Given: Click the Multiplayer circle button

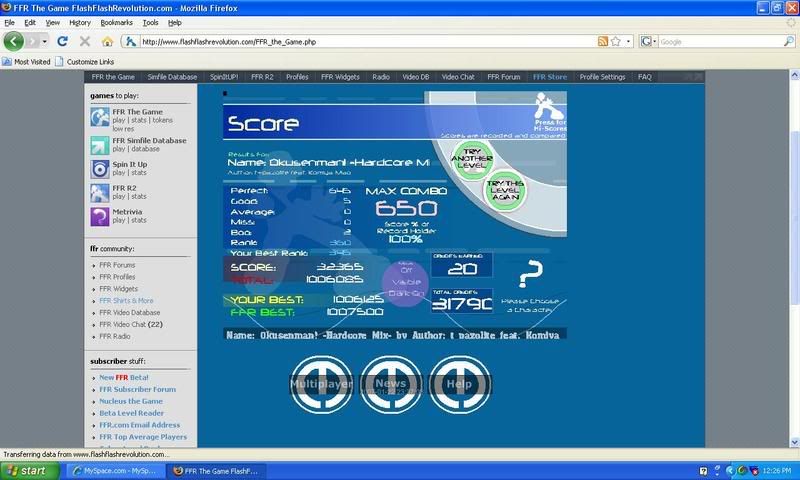Looking at the screenshot, I should click(320, 383).
